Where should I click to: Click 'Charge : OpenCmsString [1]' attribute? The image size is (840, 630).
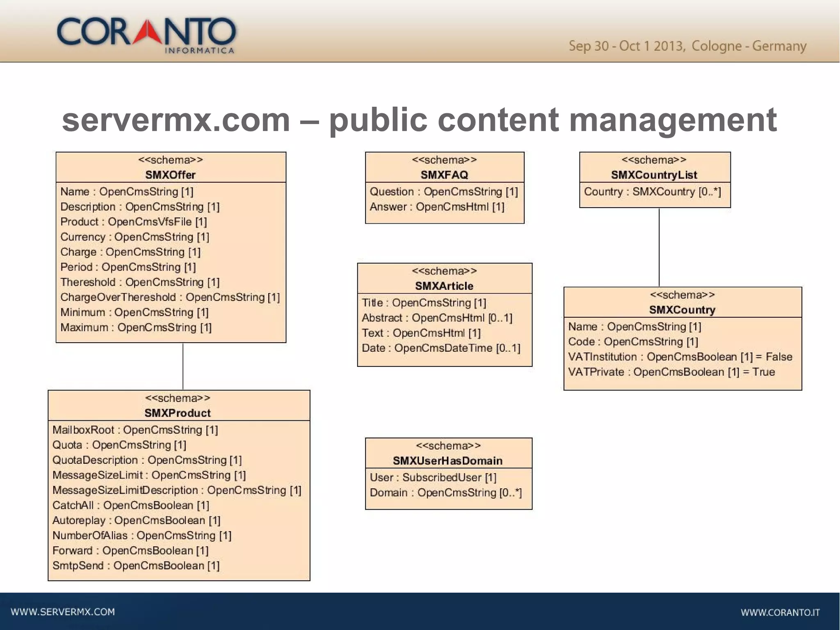click(130, 252)
